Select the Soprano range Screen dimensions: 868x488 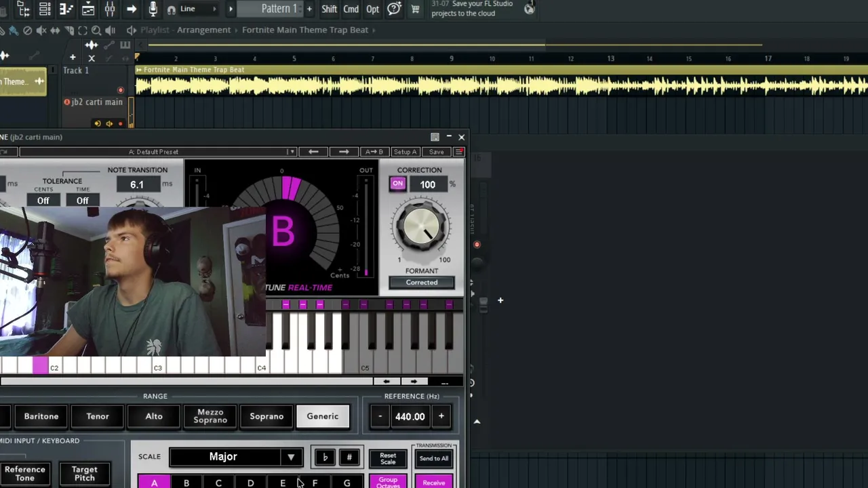267,416
